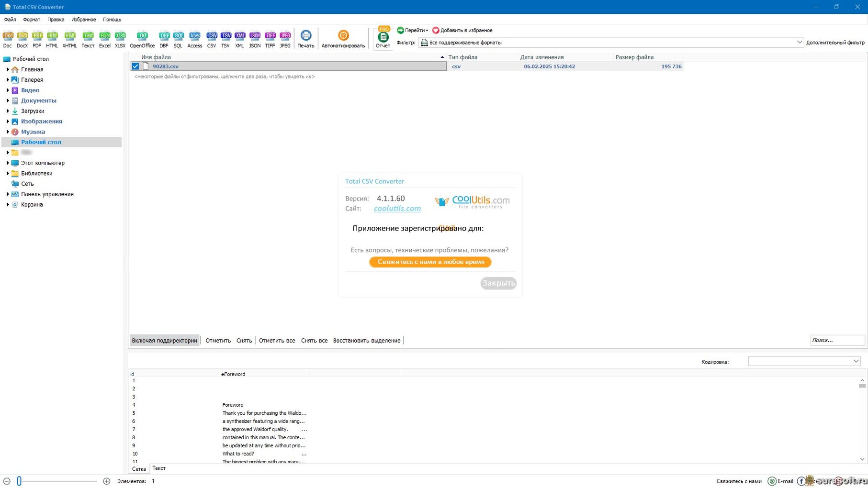This screenshot has width=868, height=488.
Task: Toggle Включая поддиректории option
Action: (x=164, y=341)
